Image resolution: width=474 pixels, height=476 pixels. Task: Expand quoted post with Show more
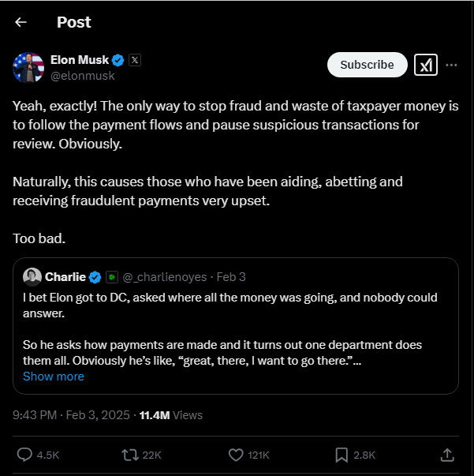tap(54, 377)
